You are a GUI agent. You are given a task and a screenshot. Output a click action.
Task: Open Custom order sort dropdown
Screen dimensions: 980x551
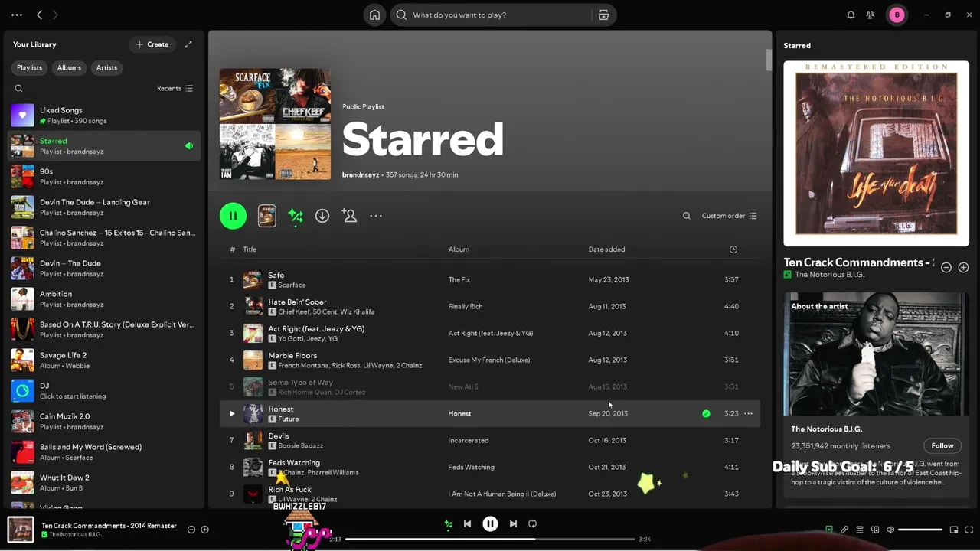pos(730,216)
